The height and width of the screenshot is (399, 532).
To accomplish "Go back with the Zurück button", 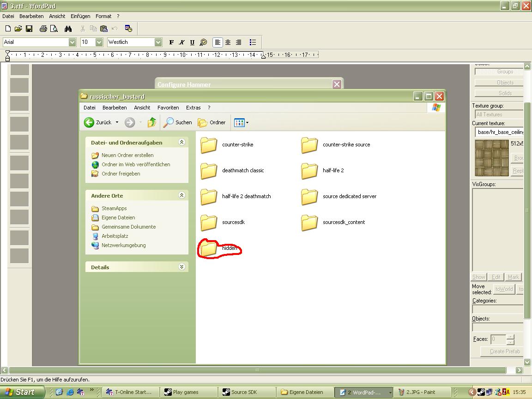I will (x=98, y=122).
